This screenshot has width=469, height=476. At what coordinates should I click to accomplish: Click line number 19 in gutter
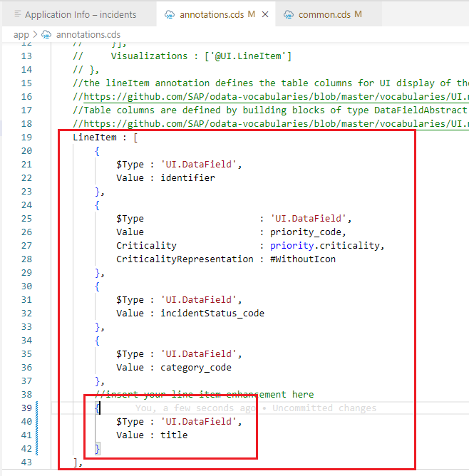[x=26, y=138]
